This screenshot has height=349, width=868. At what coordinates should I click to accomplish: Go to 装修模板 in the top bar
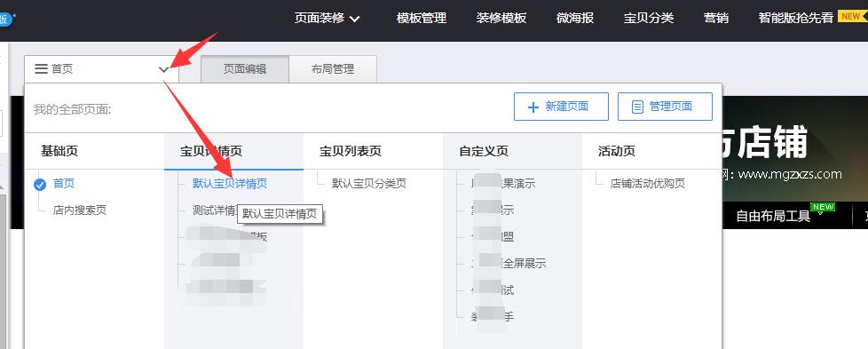[501, 18]
